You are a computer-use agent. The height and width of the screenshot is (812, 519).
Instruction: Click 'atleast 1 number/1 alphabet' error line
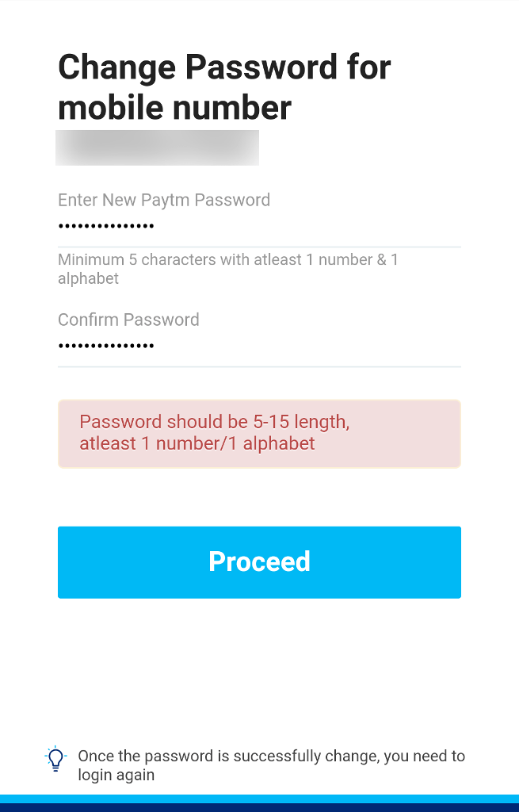197,443
